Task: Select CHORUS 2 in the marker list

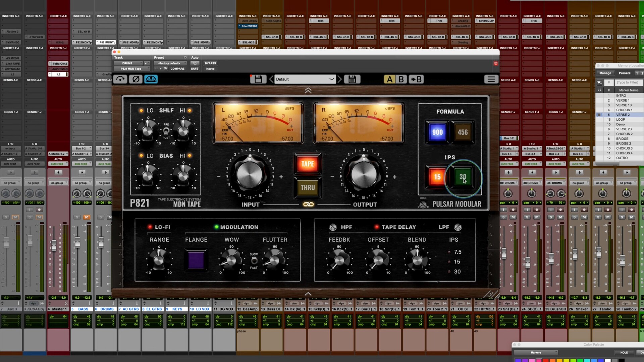Action: [624, 134]
